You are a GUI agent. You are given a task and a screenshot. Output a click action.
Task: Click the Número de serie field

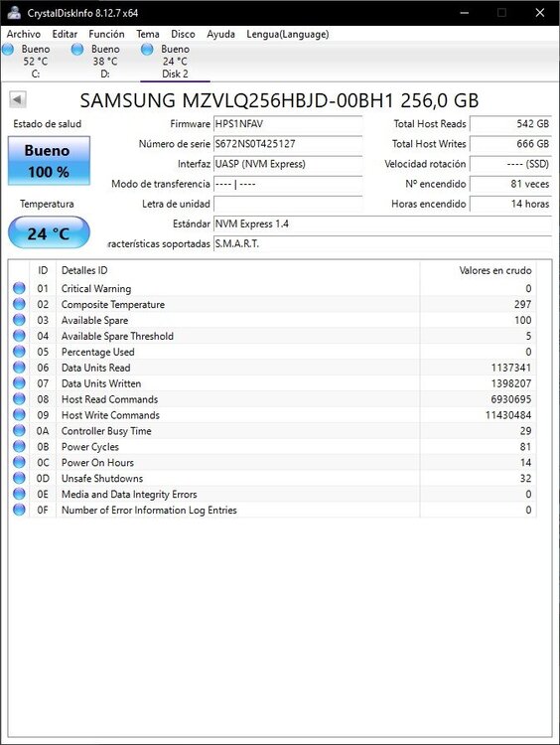pos(288,143)
